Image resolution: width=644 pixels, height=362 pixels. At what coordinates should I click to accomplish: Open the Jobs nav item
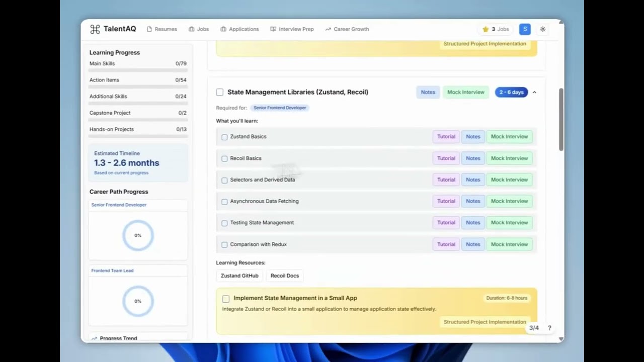coord(199,29)
